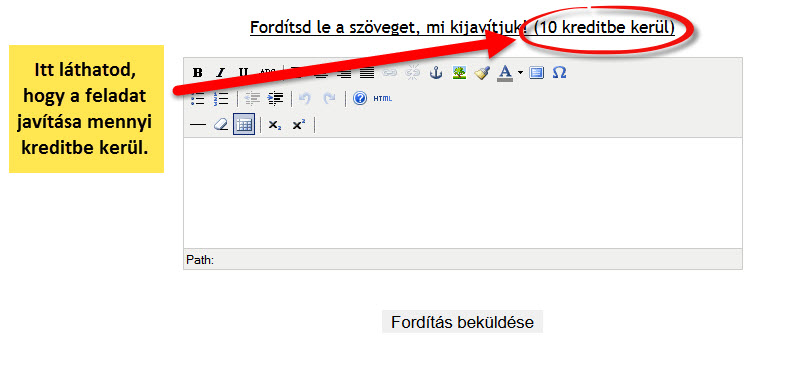Insert a horizontal rule line
806x365 pixels.
(197, 125)
